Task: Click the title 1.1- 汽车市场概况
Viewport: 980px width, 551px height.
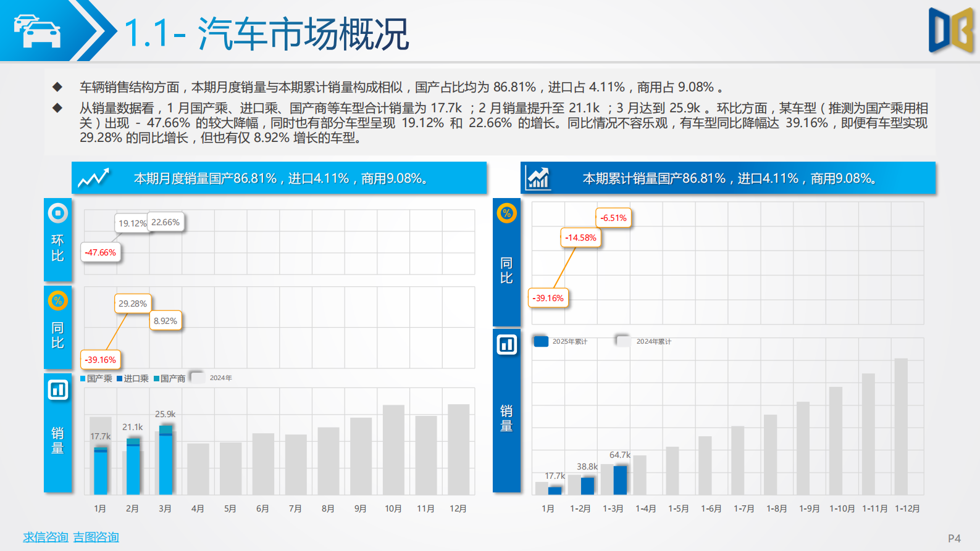Action: tap(267, 33)
